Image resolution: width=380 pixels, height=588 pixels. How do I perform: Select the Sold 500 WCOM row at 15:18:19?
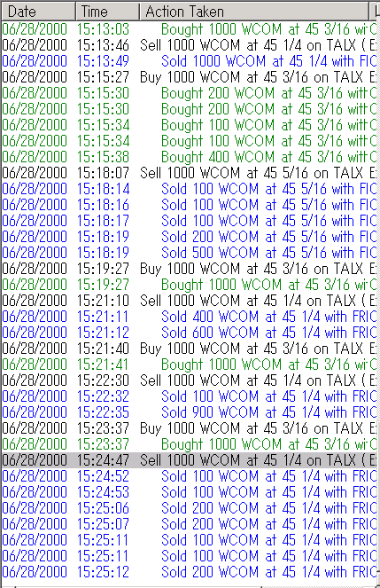click(190, 253)
